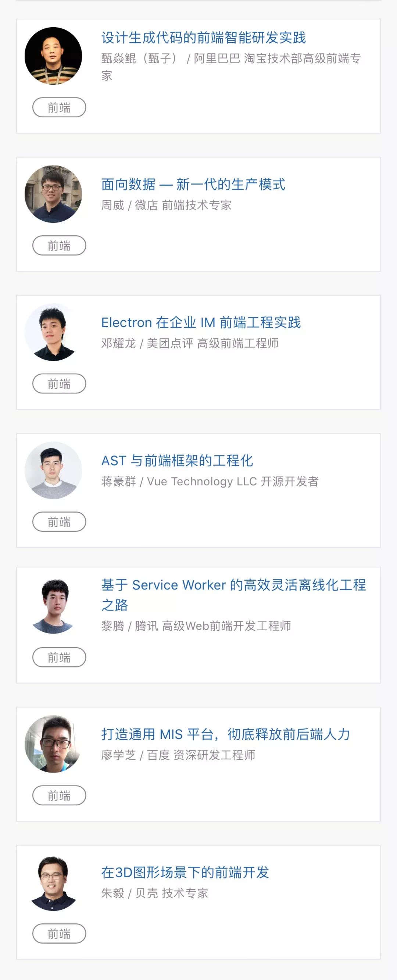Open talk 在3D图形场景下的前端开发
Screen dimensions: 397x980
[x=185, y=873]
